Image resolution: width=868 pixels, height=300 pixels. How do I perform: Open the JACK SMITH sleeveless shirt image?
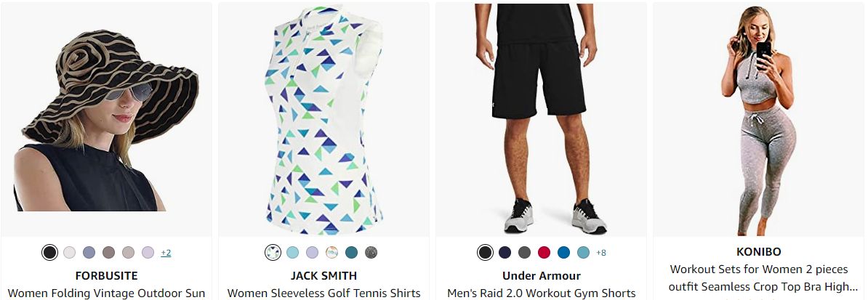pos(324,120)
